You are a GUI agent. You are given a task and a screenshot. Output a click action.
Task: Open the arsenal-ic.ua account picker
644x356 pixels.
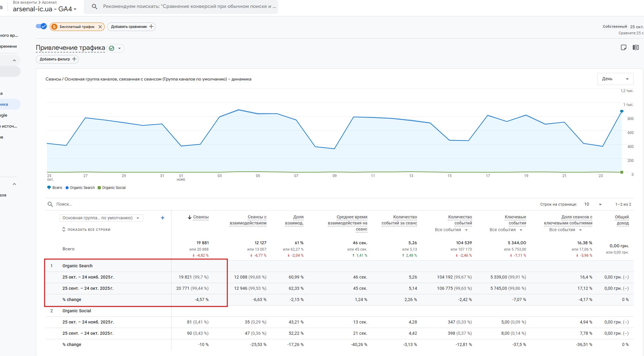pos(45,9)
